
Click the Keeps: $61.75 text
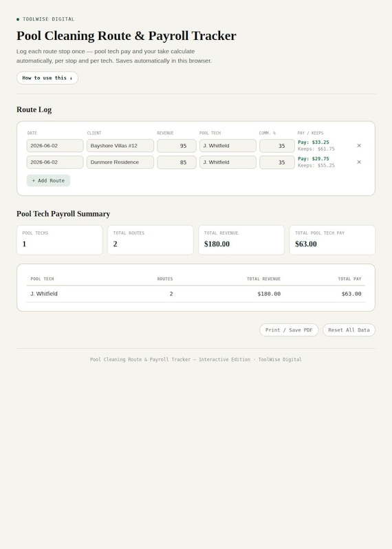(316, 149)
